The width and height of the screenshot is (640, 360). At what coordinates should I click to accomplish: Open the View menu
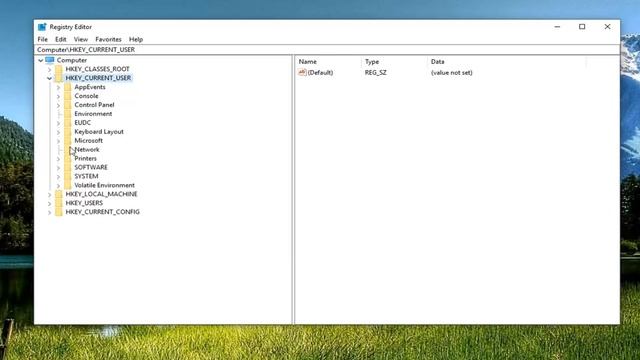[81, 40]
